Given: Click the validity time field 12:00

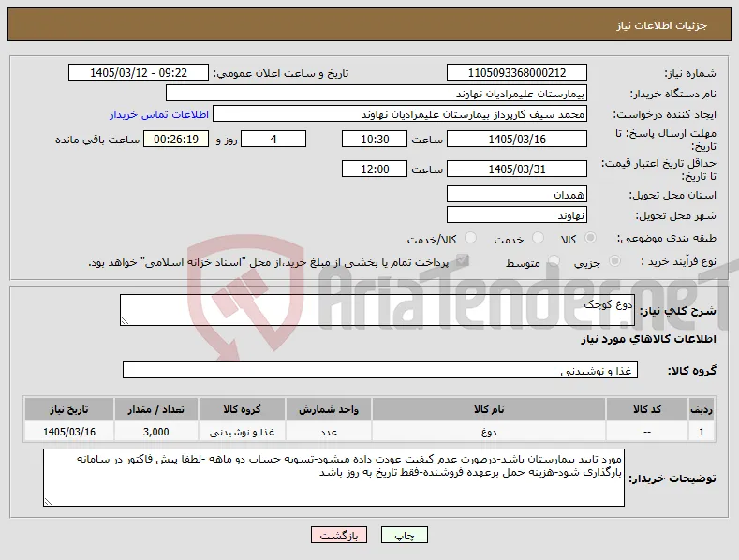Looking at the screenshot, I should pos(375,169).
